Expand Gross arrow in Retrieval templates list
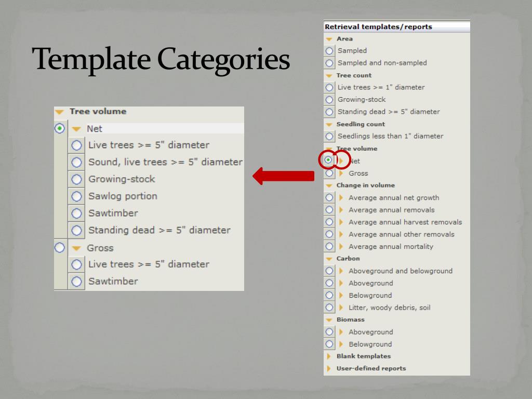 pyautogui.click(x=341, y=174)
